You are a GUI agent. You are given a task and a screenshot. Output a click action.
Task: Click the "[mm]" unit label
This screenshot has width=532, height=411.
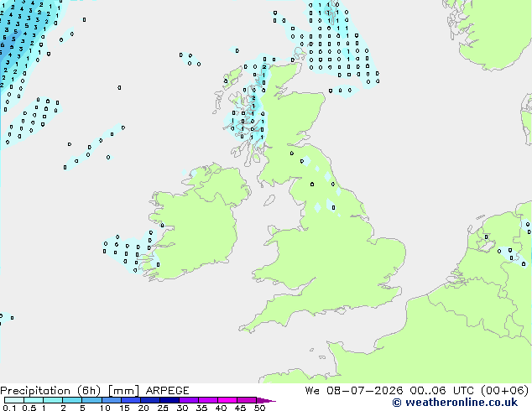click(x=124, y=391)
